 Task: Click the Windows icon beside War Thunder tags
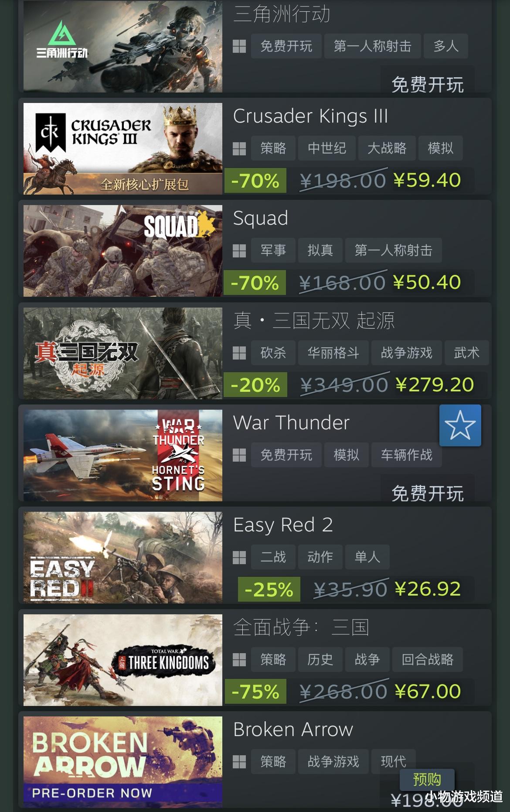click(239, 455)
